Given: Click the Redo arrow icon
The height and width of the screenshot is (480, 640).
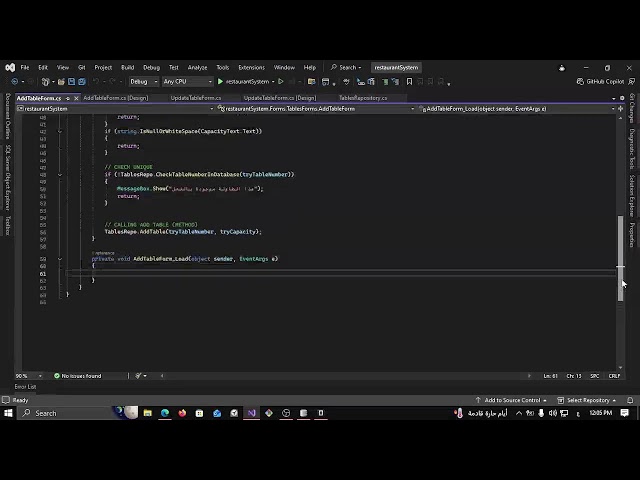Looking at the screenshot, I should pyautogui.click(x=112, y=82).
